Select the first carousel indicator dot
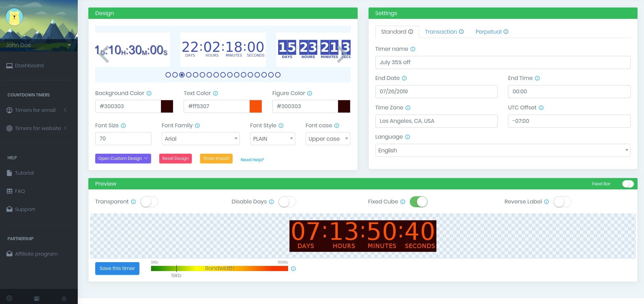This screenshot has width=644, height=304. tap(168, 75)
